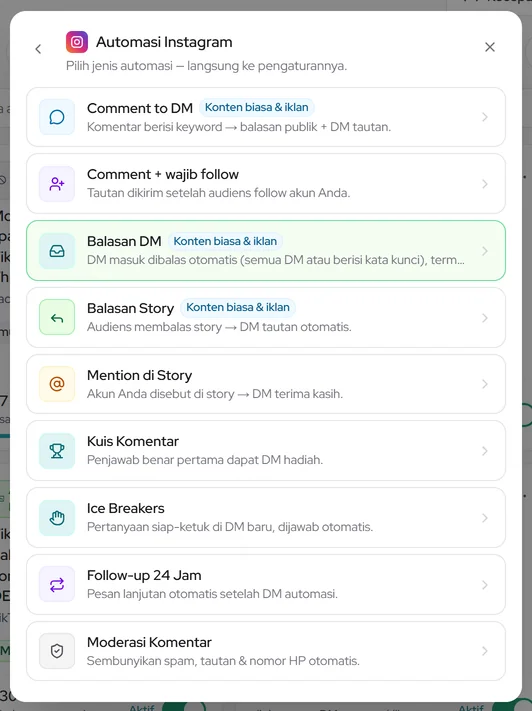Expand Ice Breakers row chevron

pos(485,518)
